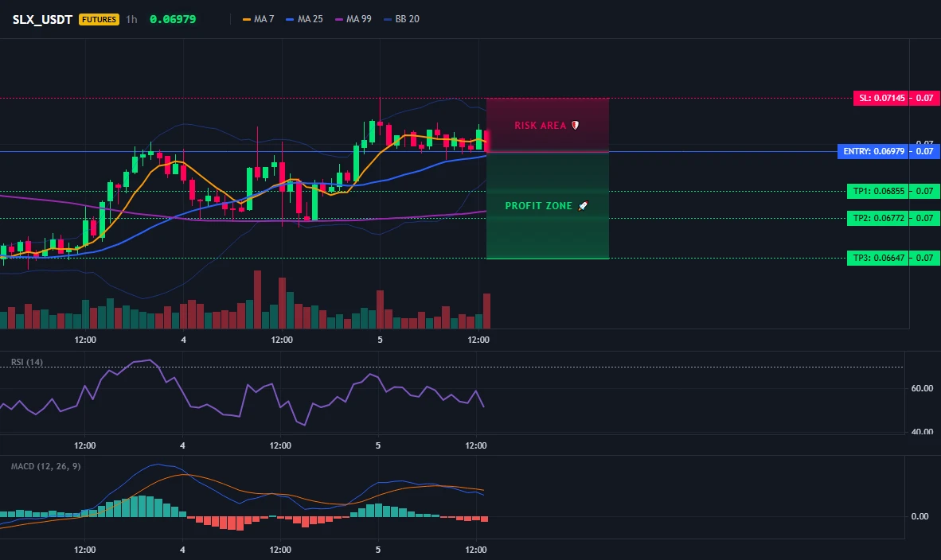Open the MACD (12, 26, 9) indicator label
Screen dimensions: 941x560
coord(45,466)
